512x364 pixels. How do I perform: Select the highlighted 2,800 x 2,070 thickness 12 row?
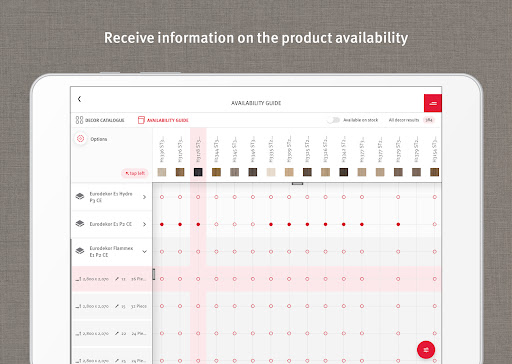point(112,279)
